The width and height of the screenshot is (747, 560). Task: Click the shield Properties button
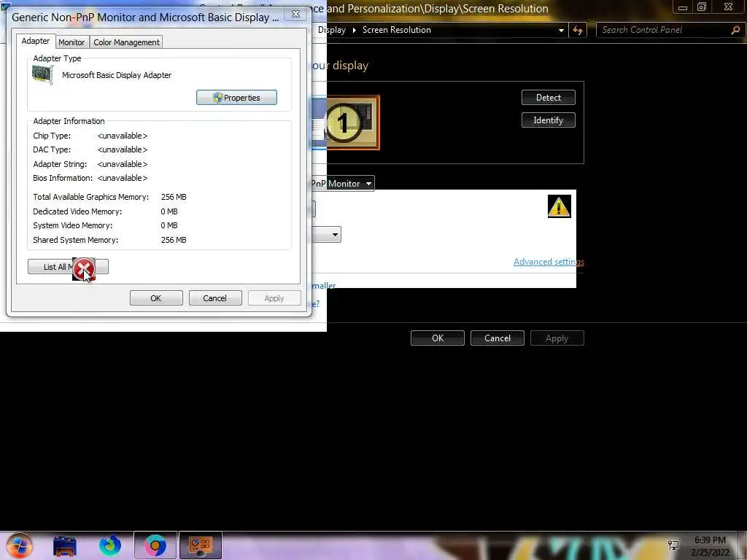(236, 98)
